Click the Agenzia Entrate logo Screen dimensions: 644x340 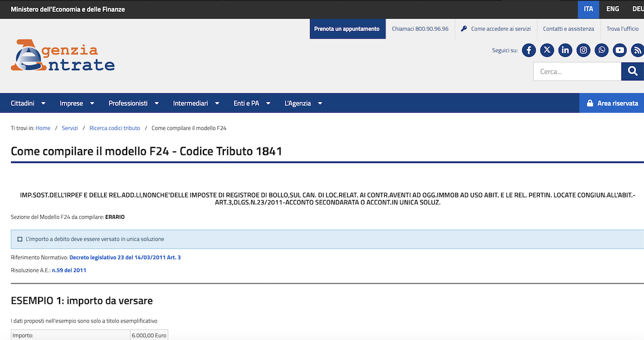(63, 56)
